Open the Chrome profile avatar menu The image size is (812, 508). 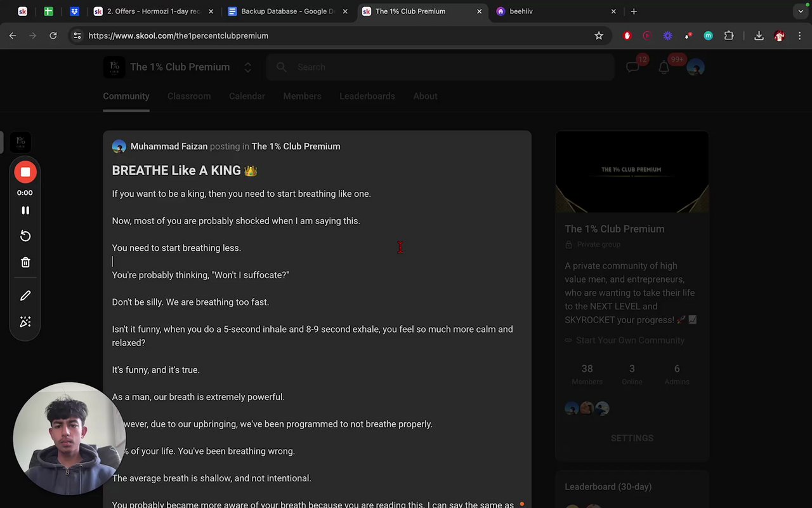pyautogui.click(x=779, y=36)
